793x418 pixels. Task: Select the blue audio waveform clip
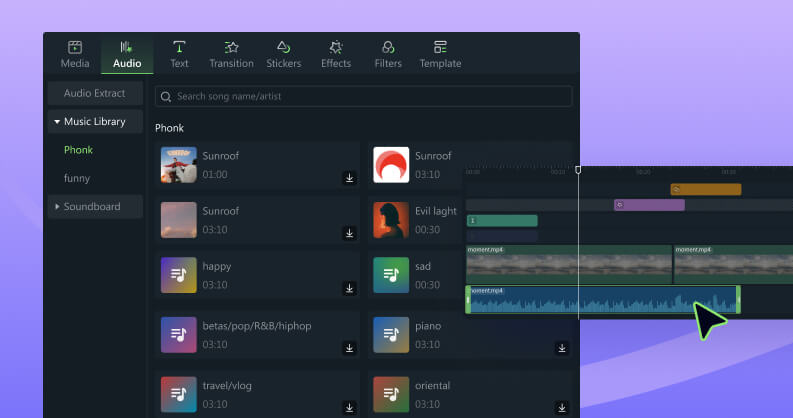tap(600, 300)
